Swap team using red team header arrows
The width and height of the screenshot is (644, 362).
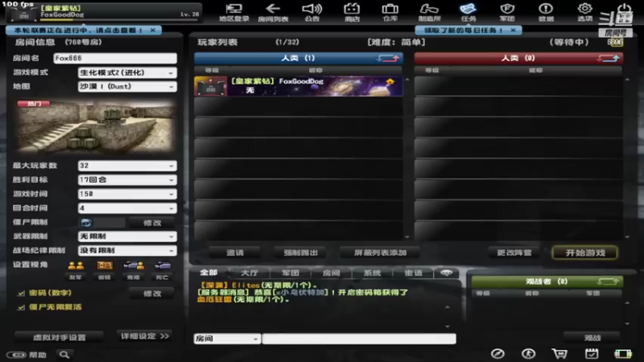pyautogui.click(x=609, y=58)
